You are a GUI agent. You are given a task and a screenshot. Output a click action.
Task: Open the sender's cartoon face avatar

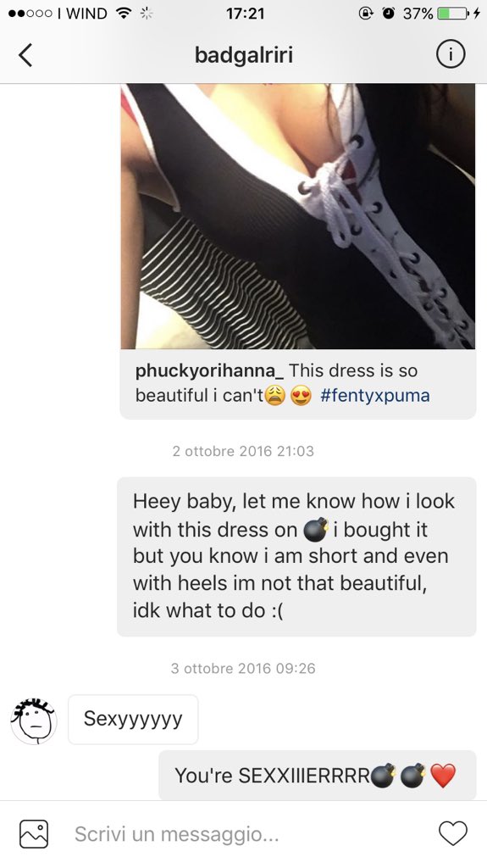[x=34, y=721]
